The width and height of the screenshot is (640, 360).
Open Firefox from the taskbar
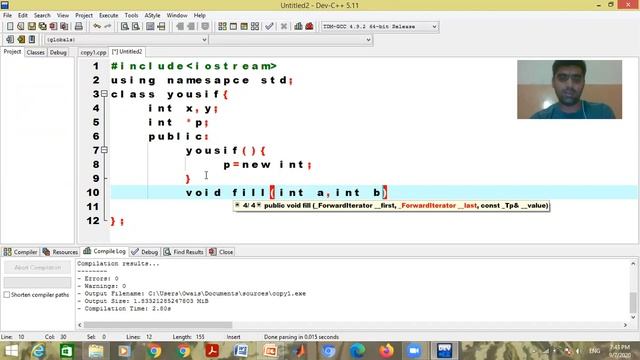[386, 351]
